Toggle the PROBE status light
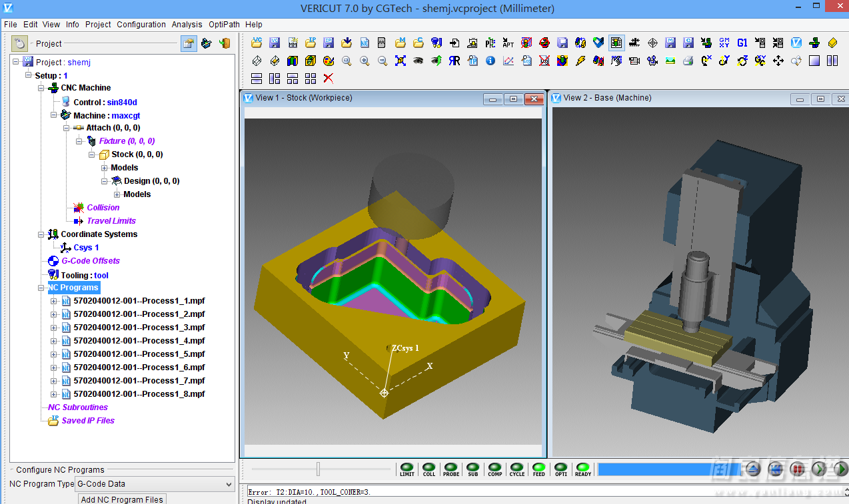 click(451, 469)
